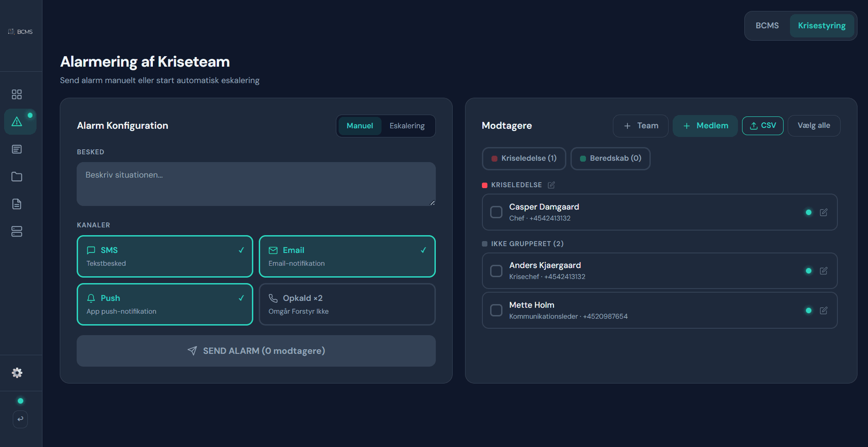Image resolution: width=868 pixels, height=447 pixels.
Task: Switch to the Eskalering tab
Action: pos(407,126)
